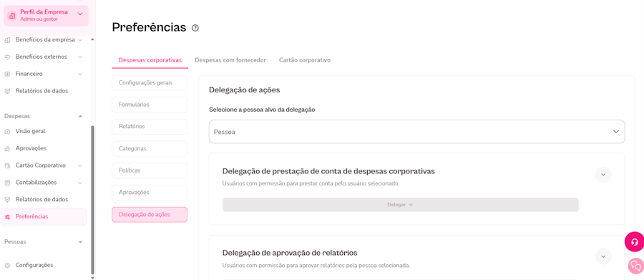Expand the Perfil da Empresa switcher
The width and height of the screenshot is (644, 280).
coord(80,14)
